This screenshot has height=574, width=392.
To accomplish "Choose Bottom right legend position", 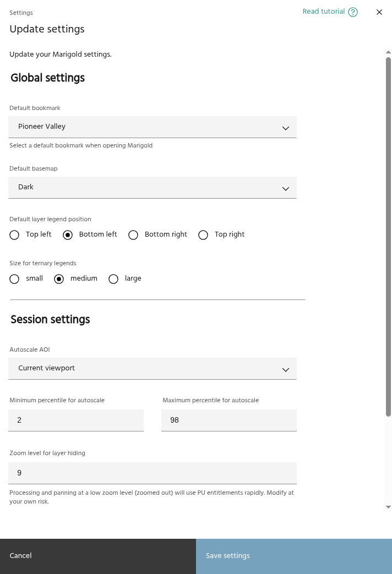I will pyautogui.click(x=133, y=235).
